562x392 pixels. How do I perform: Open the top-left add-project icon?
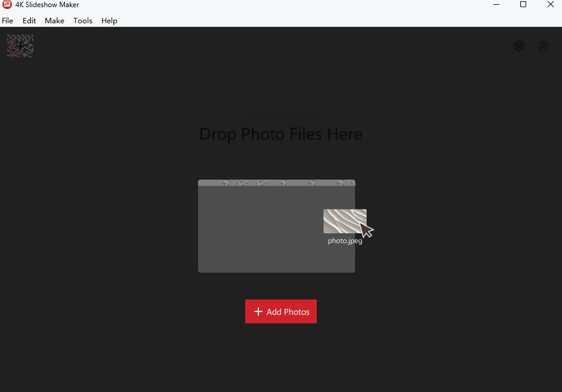click(20, 45)
